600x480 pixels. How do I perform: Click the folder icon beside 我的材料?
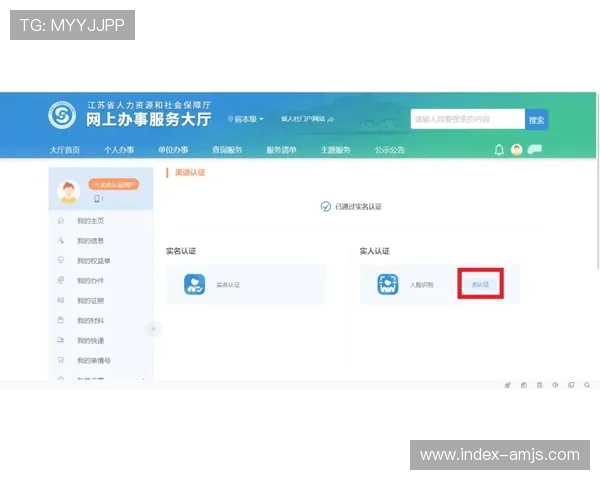(60, 320)
